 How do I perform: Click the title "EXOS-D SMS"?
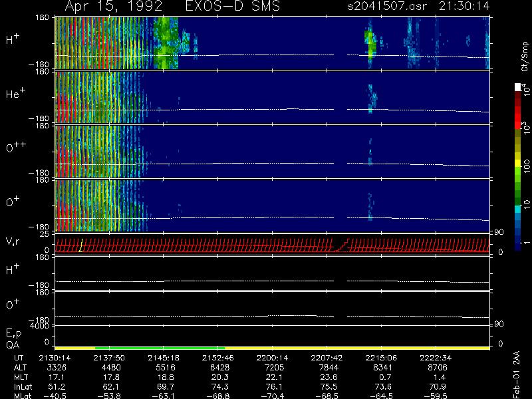tap(233, 6)
